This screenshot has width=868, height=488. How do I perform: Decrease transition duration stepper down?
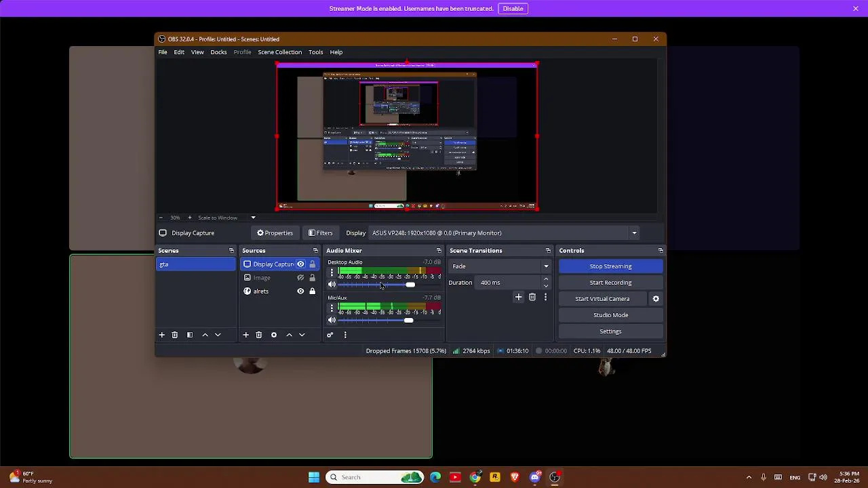click(546, 286)
